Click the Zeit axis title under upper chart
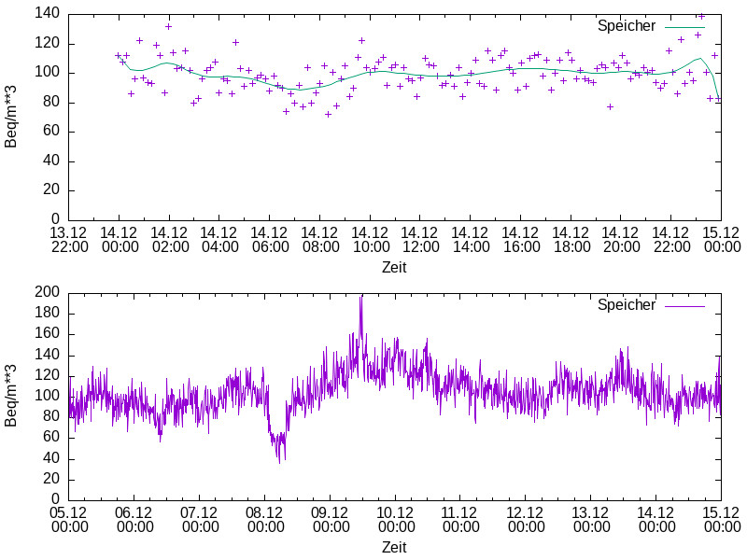 (394, 268)
